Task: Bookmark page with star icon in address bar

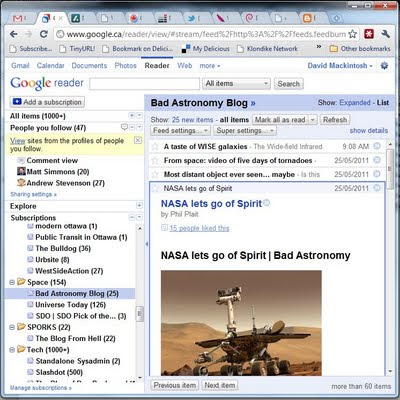Action: pos(352,34)
